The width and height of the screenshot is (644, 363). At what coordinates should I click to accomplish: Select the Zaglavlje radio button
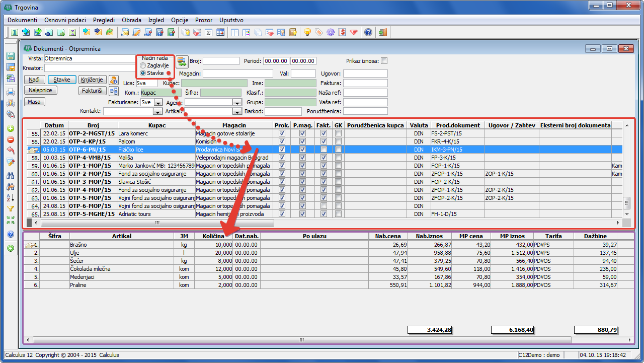tap(143, 65)
